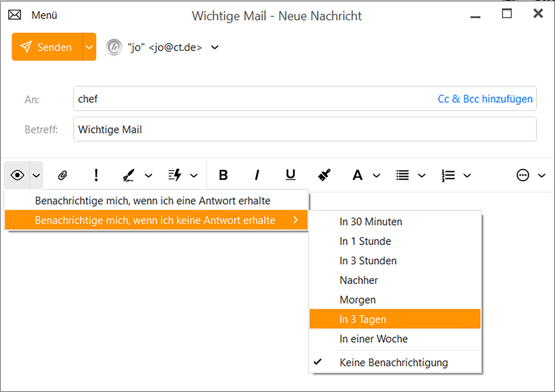Click the paperclip attachment icon
This screenshot has height=392, width=555.
coord(62,175)
